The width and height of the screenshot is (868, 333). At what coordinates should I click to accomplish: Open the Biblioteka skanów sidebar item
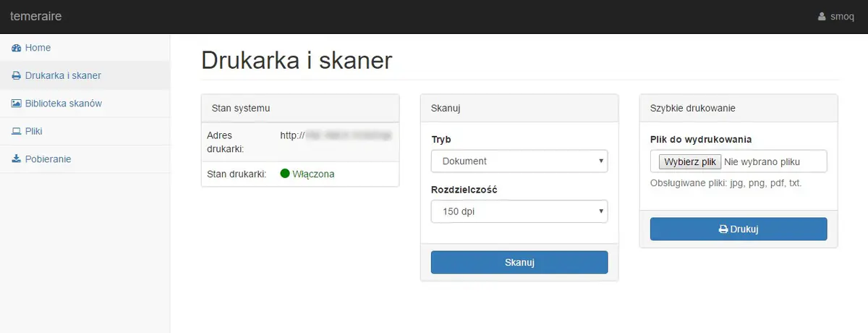click(63, 104)
